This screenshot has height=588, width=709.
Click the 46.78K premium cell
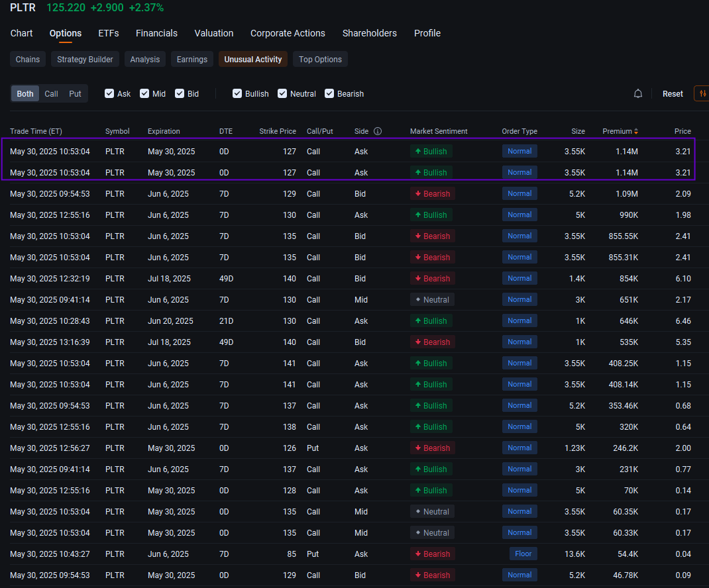point(626,575)
